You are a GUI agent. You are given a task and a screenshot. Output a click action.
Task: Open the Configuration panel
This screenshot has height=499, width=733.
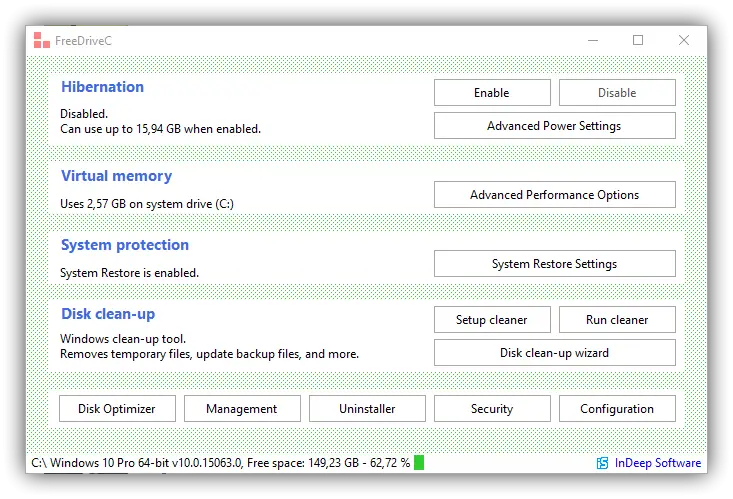(x=617, y=409)
